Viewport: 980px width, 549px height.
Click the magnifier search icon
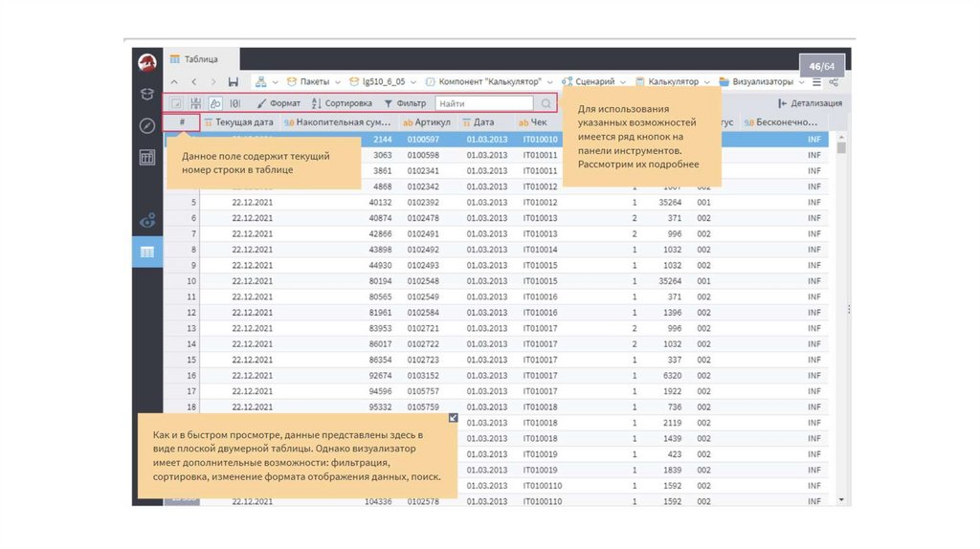(x=546, y=103)
